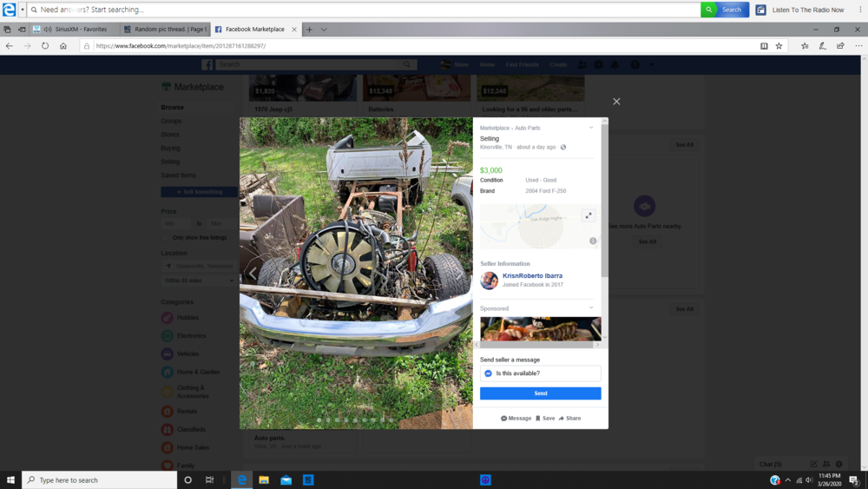This screenshot has width=868, height=489.
Task: Open the Edge tab preview dropdown arrow
Action: [324, 30]
